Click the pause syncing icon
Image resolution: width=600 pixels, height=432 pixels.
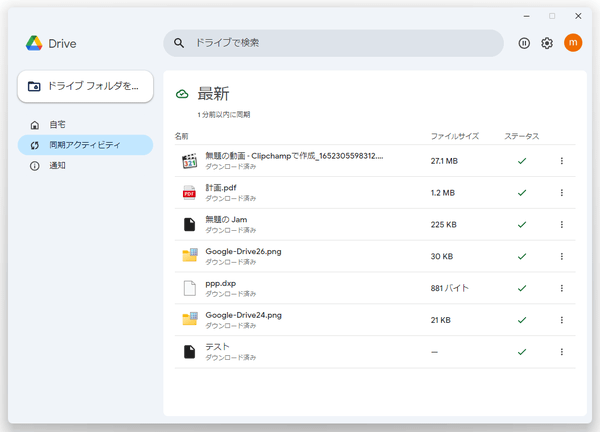tap(524, 43)
